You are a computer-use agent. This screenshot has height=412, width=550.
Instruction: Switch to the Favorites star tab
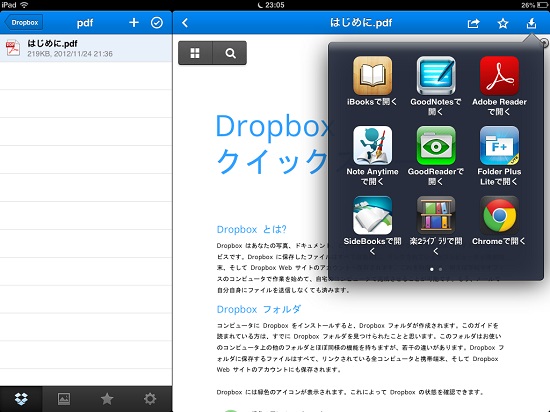(107, 399)
